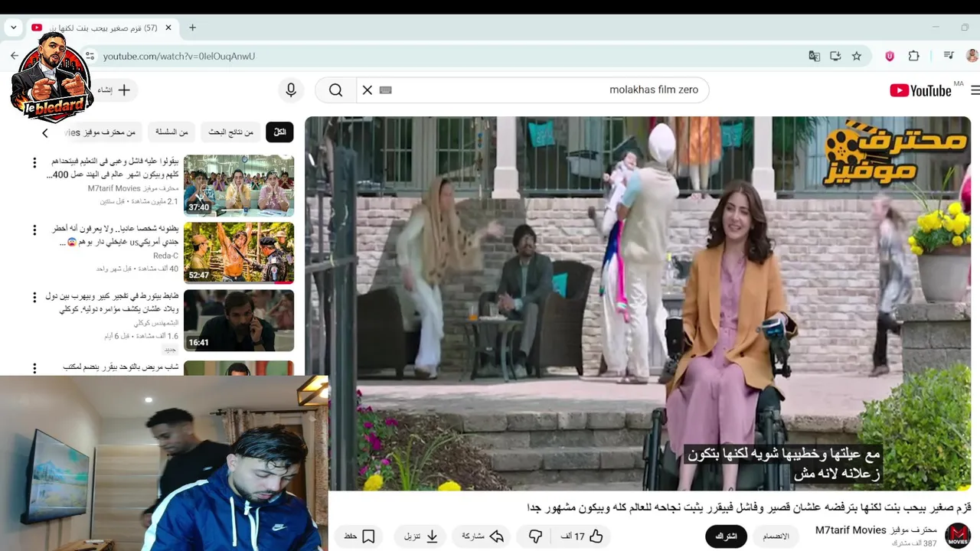
Task: Save the video via حفظ
Action: [x=360, y=536]
